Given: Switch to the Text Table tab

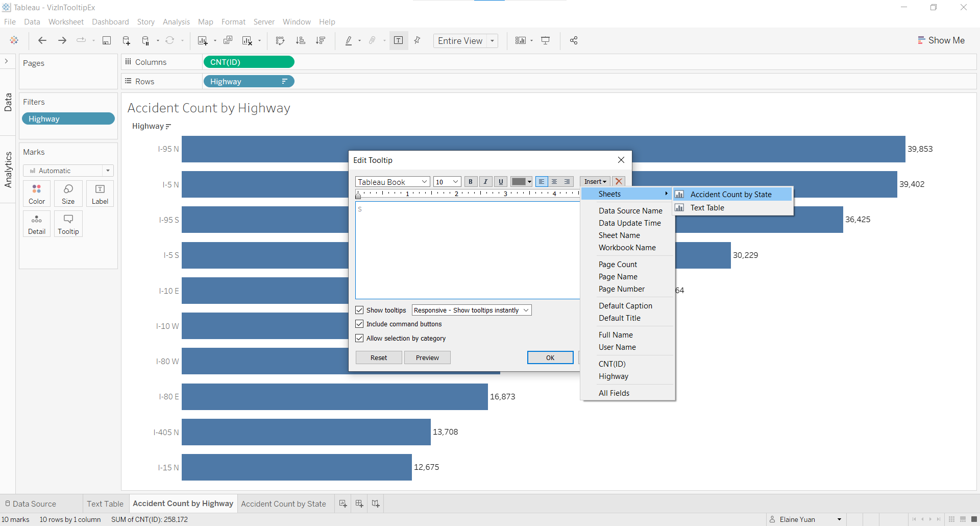Looking at the screenshot, I should (105, 504).
